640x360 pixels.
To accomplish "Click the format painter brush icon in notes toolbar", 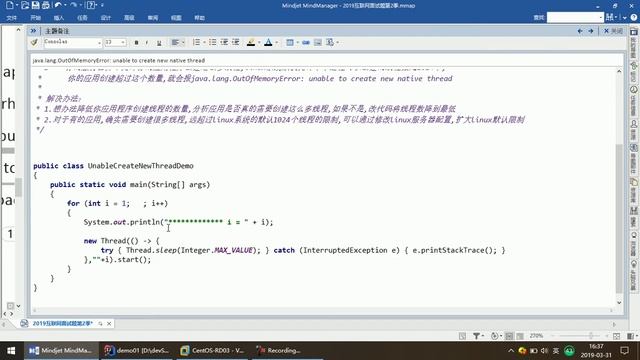I will tap(35, 42).
